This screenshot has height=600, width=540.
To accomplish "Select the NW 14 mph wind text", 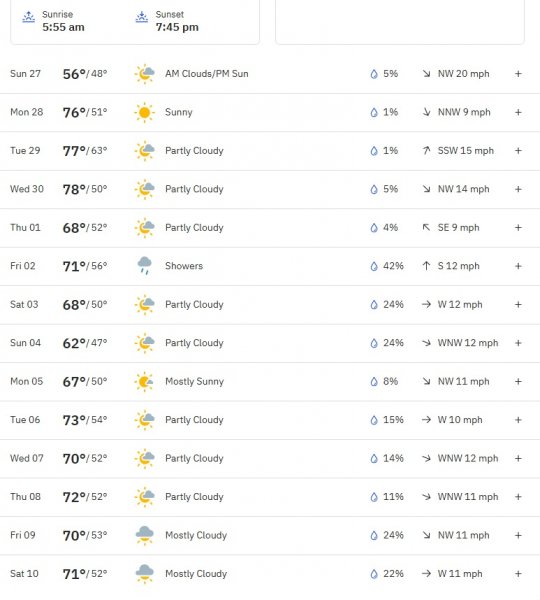I will pyautogui.click(x=463, y=189).
